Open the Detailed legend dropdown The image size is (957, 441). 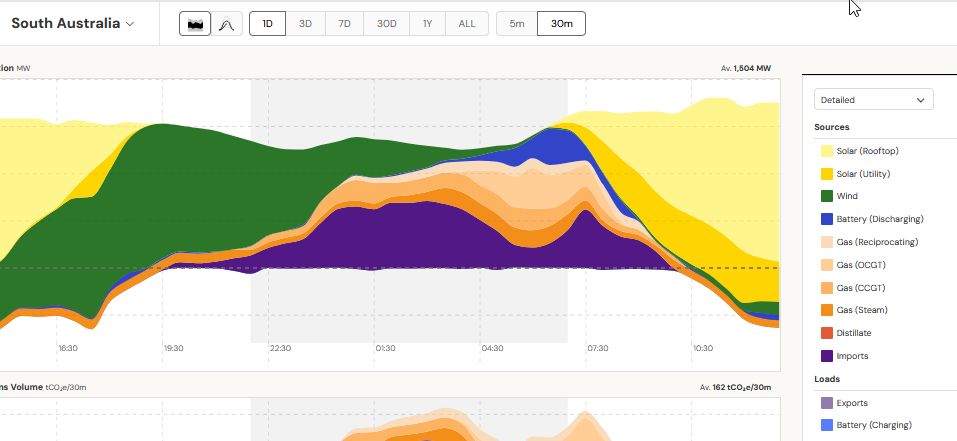coord(873,99)
